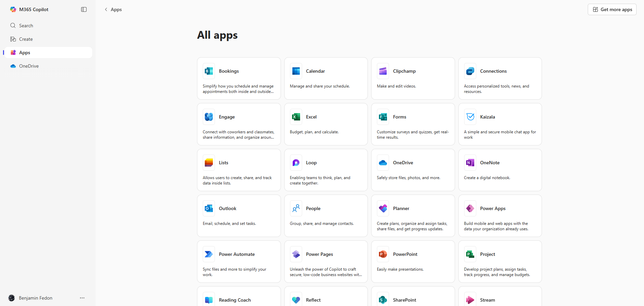Screen dimensions: 644x306
Task: Click 'Make and edit videos.' text
Action: point(396,86)
